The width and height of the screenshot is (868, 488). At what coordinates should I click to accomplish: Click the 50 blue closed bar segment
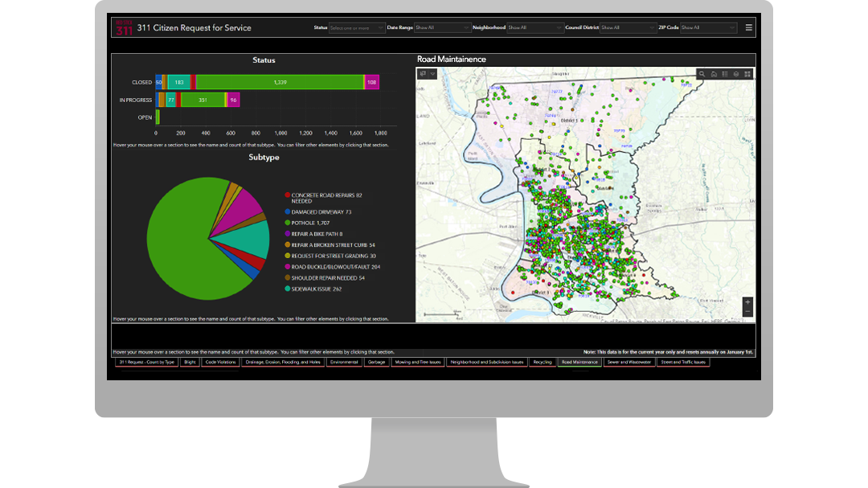[159, 82]
